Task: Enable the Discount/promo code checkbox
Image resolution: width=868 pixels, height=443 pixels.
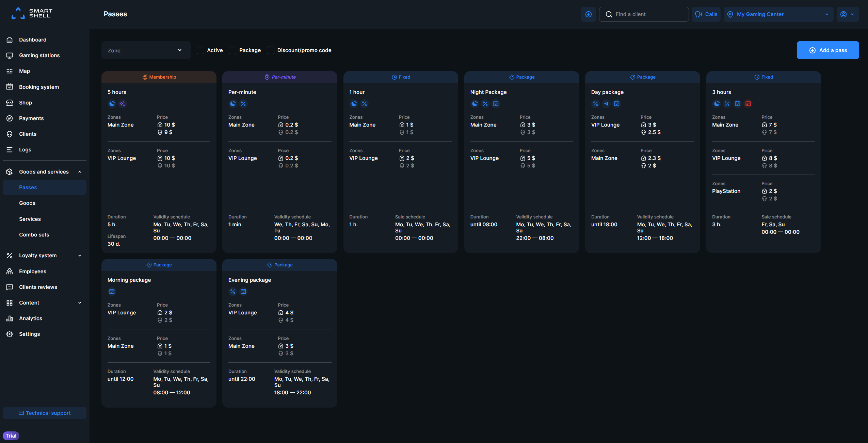Action: click(271, 50)
